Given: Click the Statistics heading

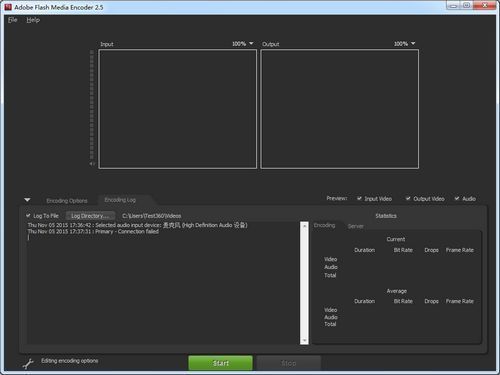Looking at the screenshot, I should click(386, 216).
